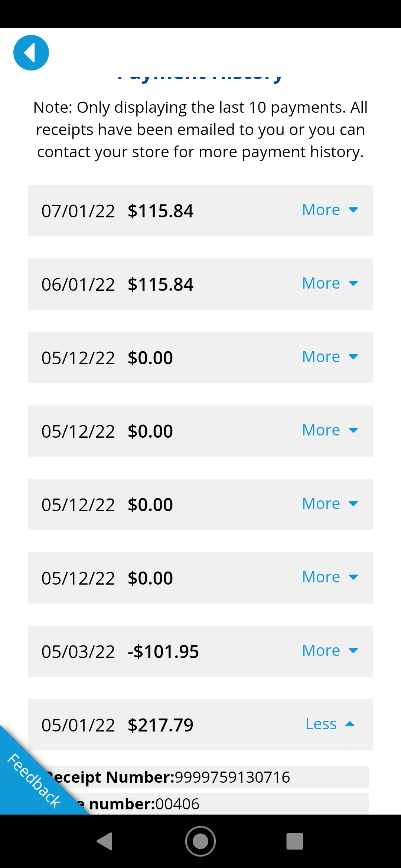Click the down arrow on the -$101.95 row
This screenshot has width=401, height=868.
(x=353, y=651)
